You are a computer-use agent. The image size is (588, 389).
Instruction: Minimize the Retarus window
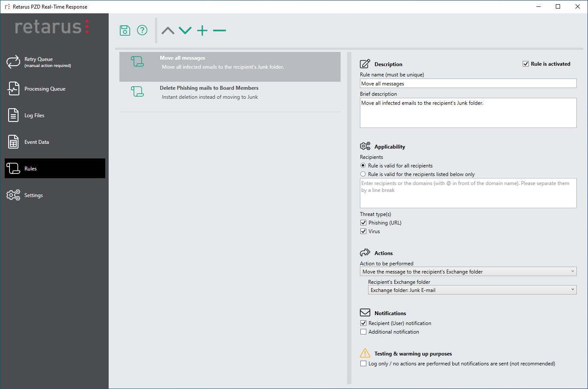(539, 6)
